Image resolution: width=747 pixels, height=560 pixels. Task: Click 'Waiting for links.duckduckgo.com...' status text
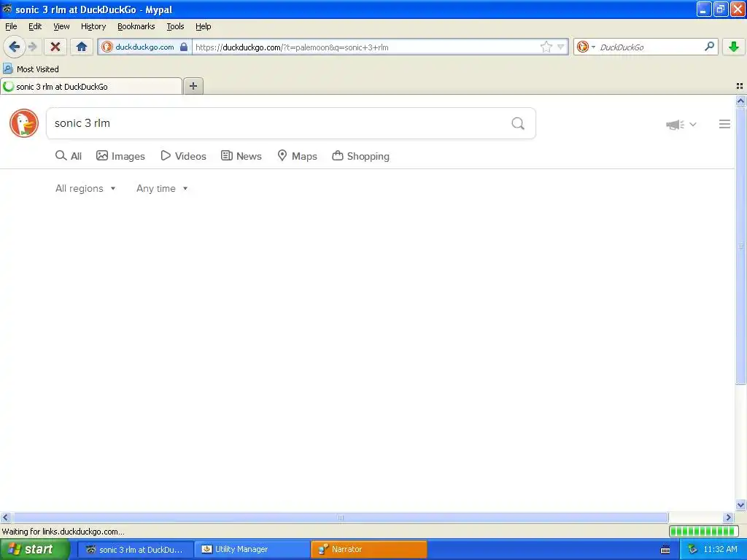click(63, 532)
